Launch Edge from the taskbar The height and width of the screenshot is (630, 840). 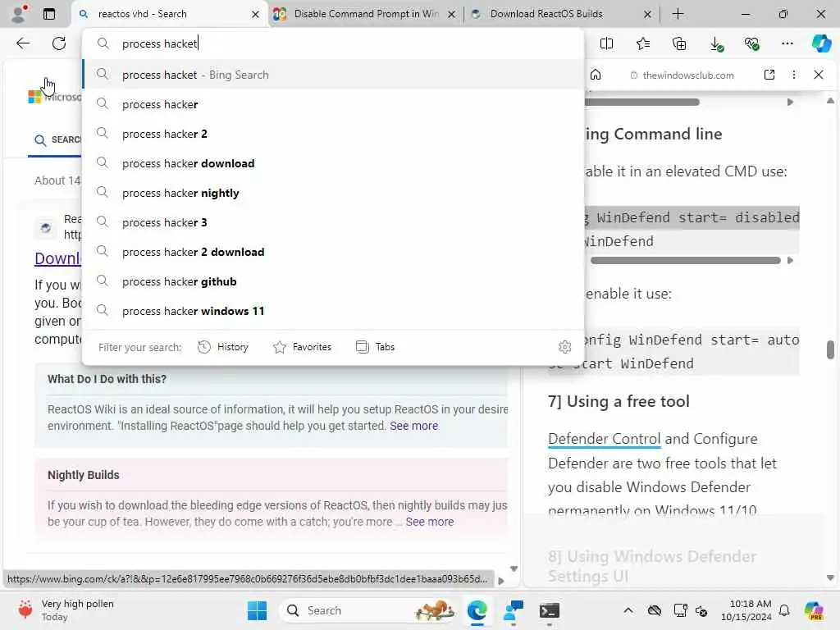(x=477, y=610)
